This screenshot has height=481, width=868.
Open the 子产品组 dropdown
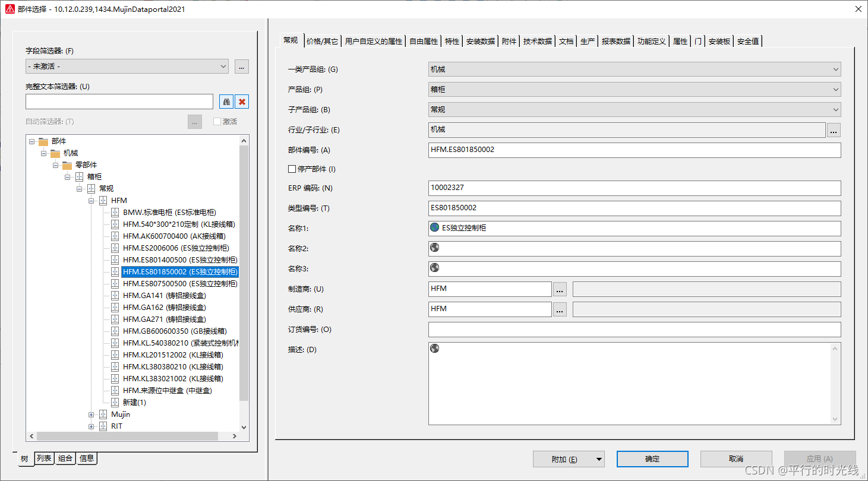(836, 110)
